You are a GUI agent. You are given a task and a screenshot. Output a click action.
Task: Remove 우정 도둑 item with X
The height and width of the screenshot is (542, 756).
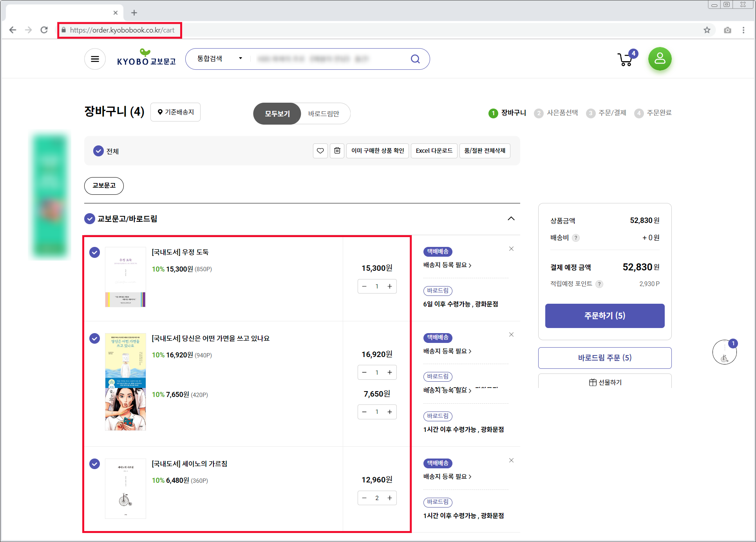(x=511, y=249)
